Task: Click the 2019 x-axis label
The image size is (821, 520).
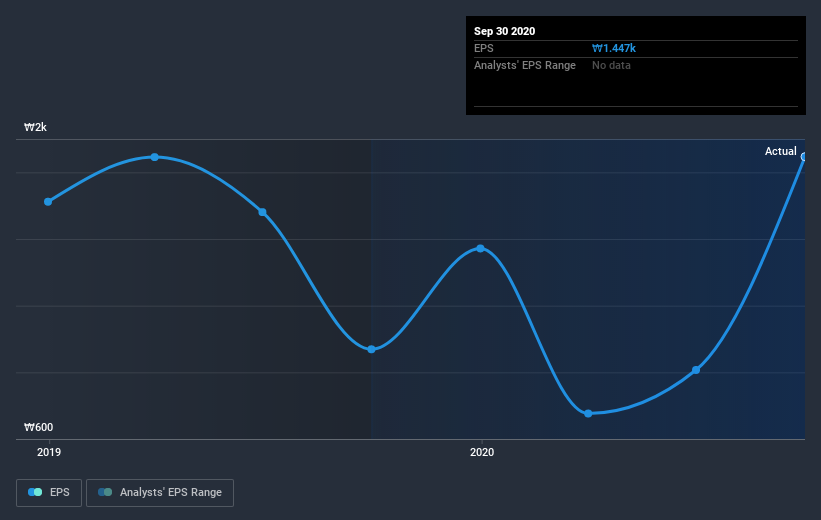Action: point(49,452)
